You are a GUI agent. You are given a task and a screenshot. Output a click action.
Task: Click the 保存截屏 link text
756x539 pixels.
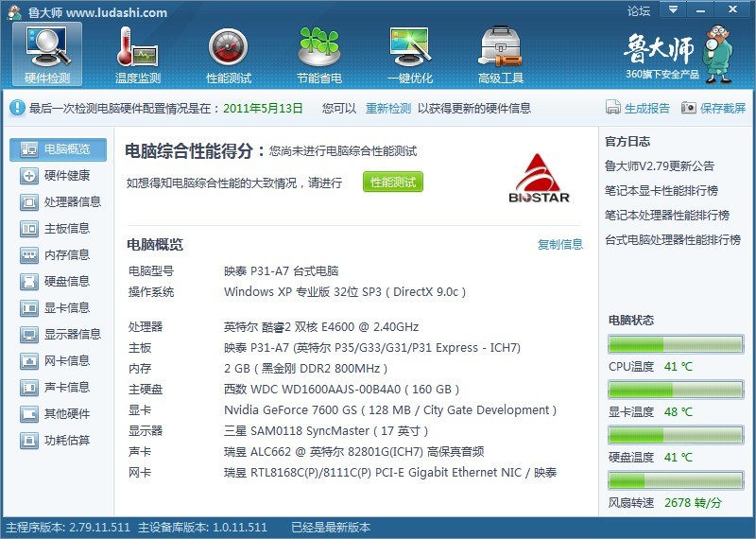723,108
